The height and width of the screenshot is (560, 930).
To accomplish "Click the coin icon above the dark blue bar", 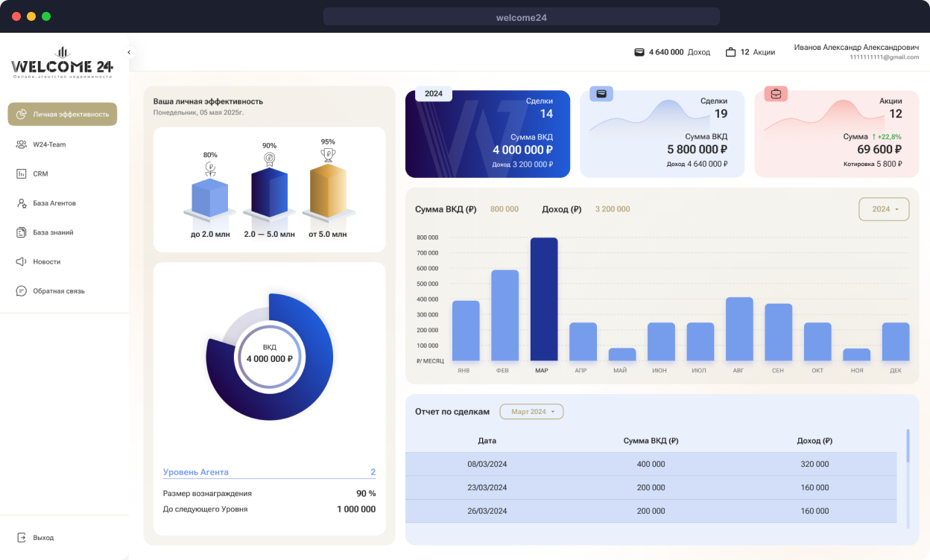I will click(x=269, y=159).
